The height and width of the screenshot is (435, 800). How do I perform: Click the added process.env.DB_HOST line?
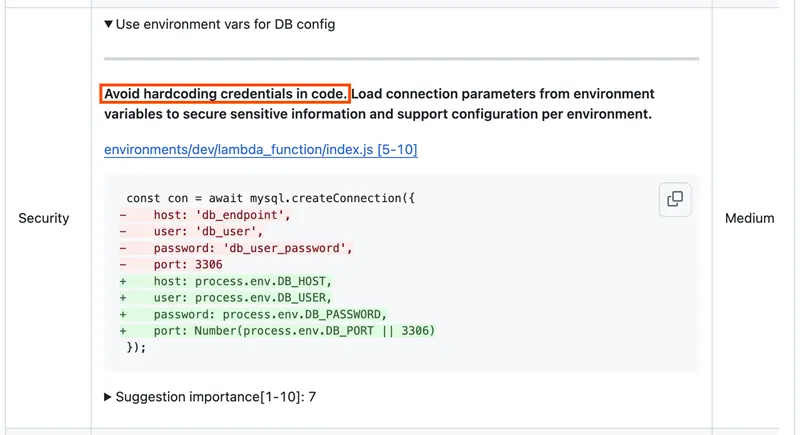pyautogui.click(x=242, y=281)
